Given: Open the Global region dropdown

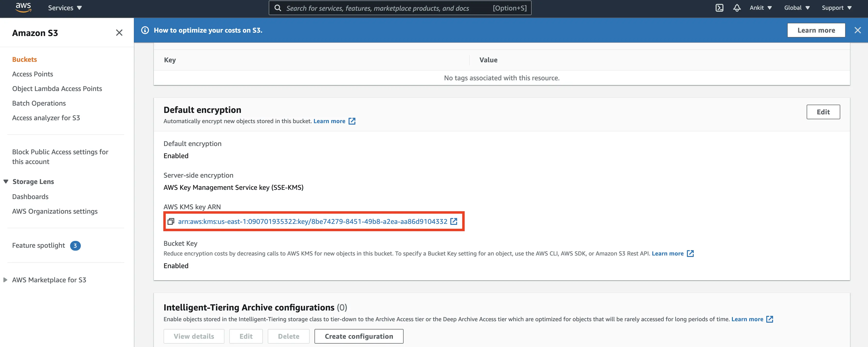Looking at the screenshot, I should click(x=797, y=8).
